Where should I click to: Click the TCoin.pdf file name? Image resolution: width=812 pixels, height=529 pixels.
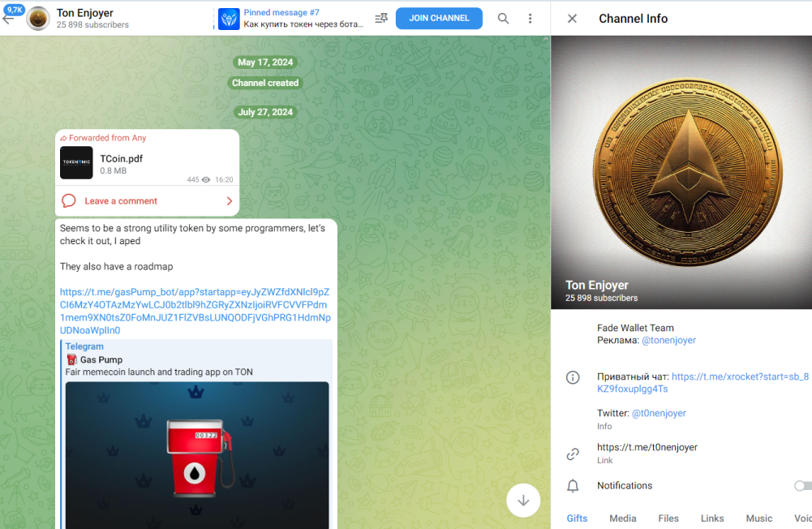pyautogui.click(x=121, y=158)
